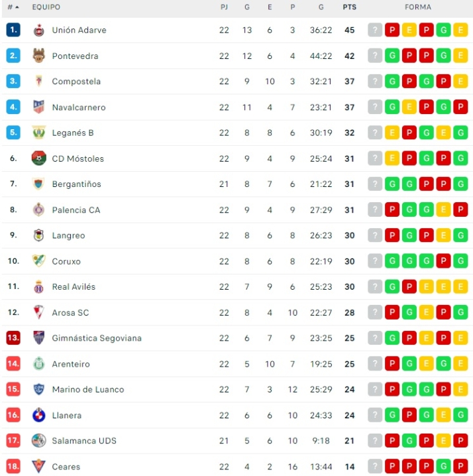Click the Pontevedra team crest
The height and width of the screenshot is (476, 473).
pyautogui.click(x=38, y=56)
